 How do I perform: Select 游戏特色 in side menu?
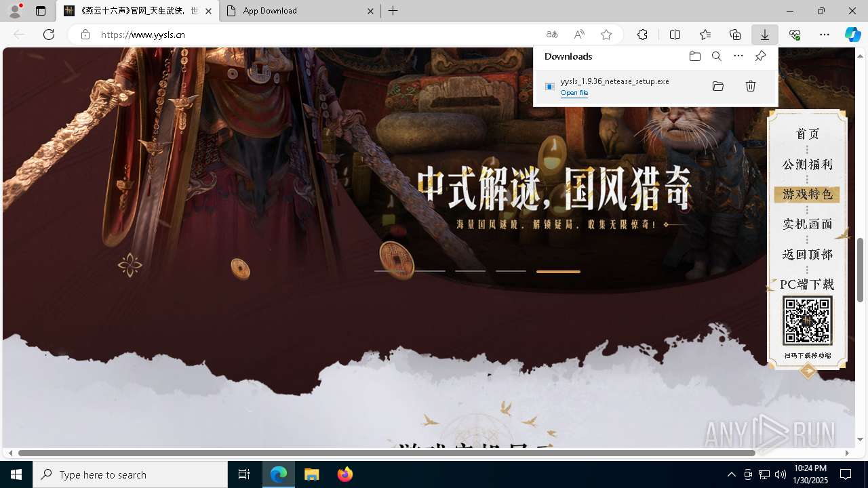click(x=807, y=195)
